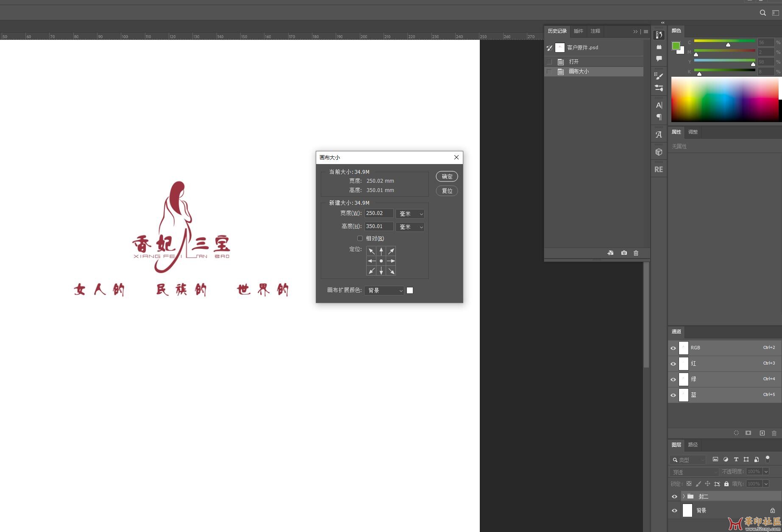Filter layers by smart objects icon
This screenshot has width=782, height=532.
point(757,459)
